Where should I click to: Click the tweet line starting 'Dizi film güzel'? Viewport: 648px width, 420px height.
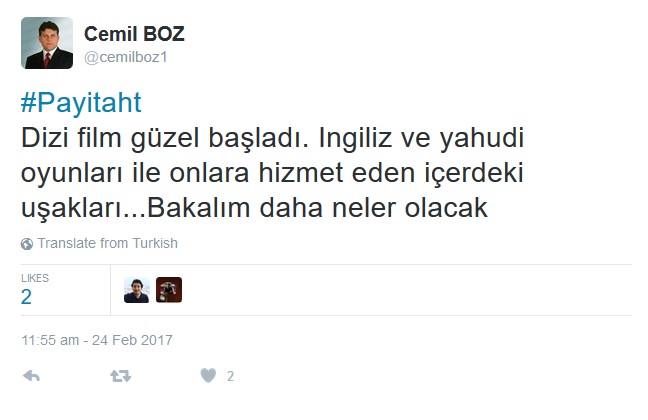[x=272, y=138]
